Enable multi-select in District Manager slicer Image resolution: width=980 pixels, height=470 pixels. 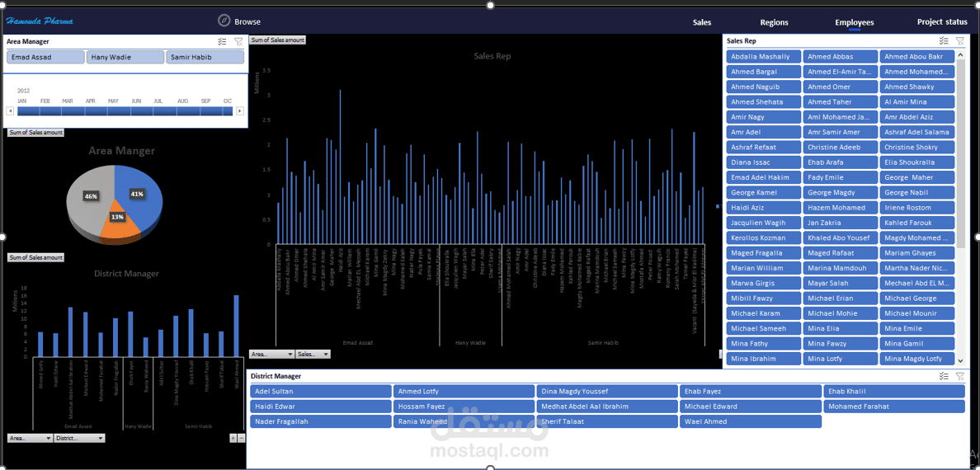(x=944, y=376)
